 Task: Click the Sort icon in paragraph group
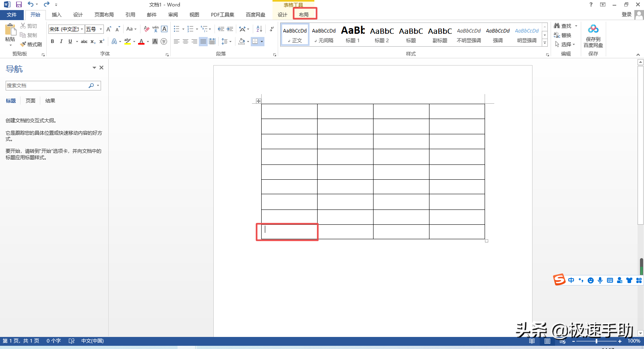[259, 29]
